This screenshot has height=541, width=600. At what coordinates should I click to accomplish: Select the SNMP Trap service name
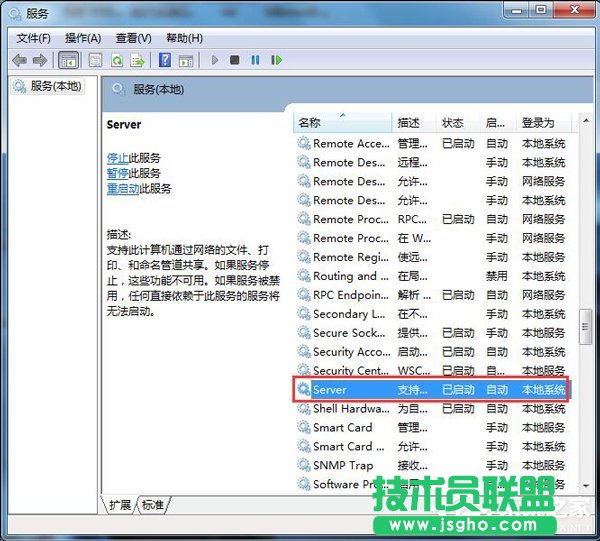(x=343, y=465)
